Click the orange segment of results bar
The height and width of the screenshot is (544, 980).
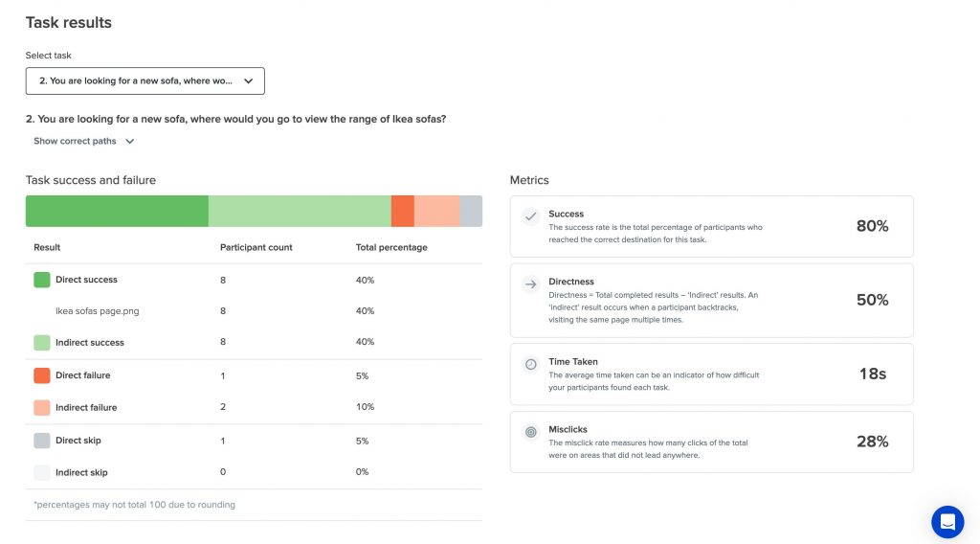403,211
